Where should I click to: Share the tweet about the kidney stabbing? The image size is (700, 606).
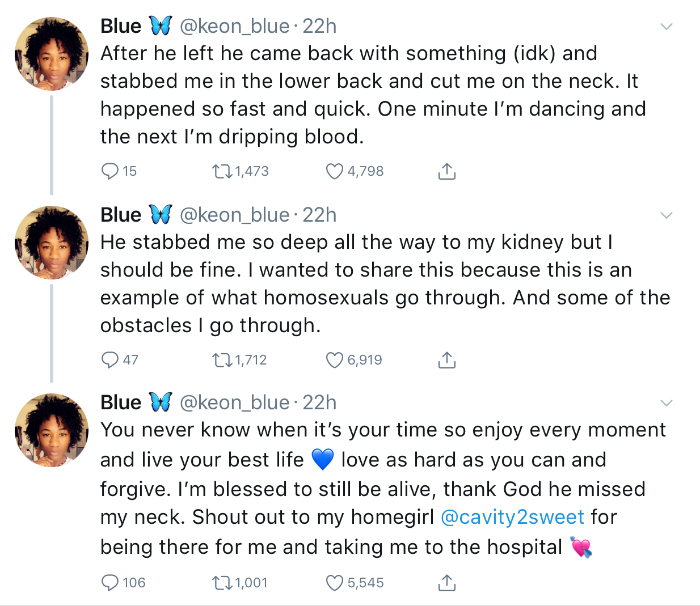447,360
